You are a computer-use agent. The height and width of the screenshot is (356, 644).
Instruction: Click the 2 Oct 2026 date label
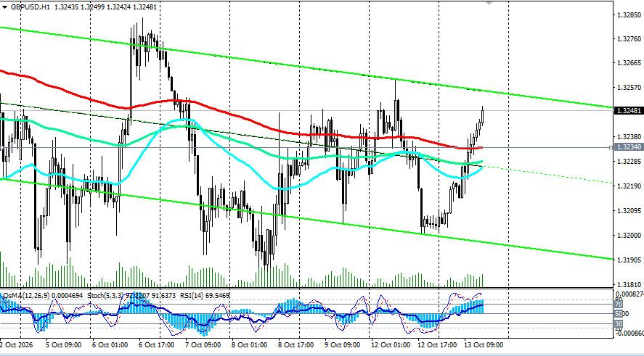[17, 345]
